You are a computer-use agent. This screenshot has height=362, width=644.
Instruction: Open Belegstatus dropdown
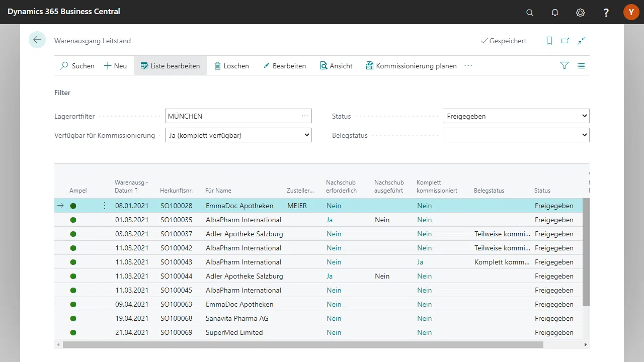[x=516, y=135]
